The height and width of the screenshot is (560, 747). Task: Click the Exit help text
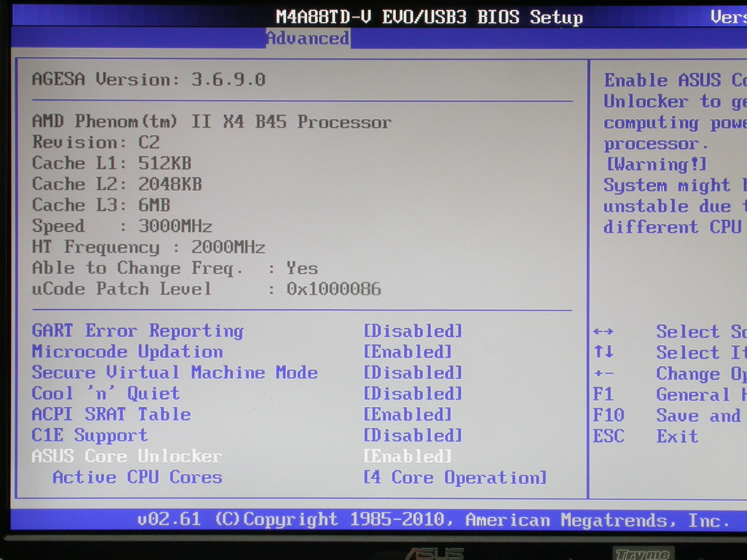[x=677, y=436]
